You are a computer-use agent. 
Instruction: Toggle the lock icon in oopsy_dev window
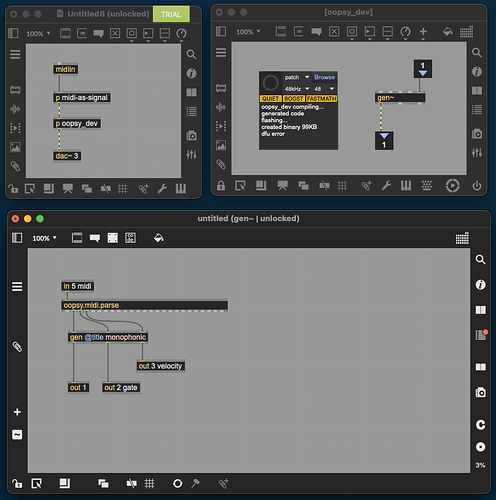[x=221, y=186]
